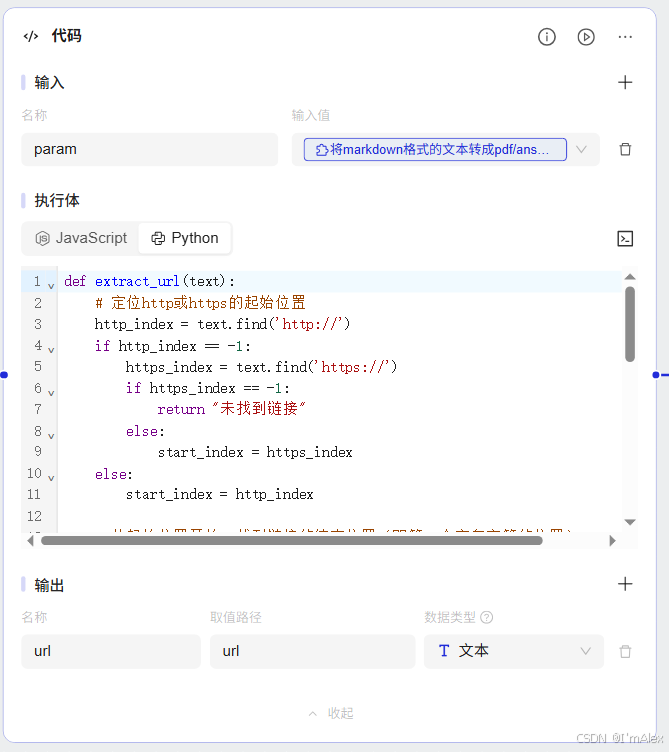Click the https_index = text.find('https://') line
This screenshot has width=669, height=752.
[261, 367]
